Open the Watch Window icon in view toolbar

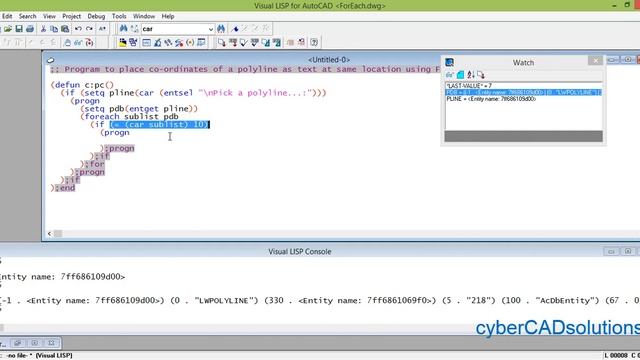pyautogui.click(x=201, y=42)
